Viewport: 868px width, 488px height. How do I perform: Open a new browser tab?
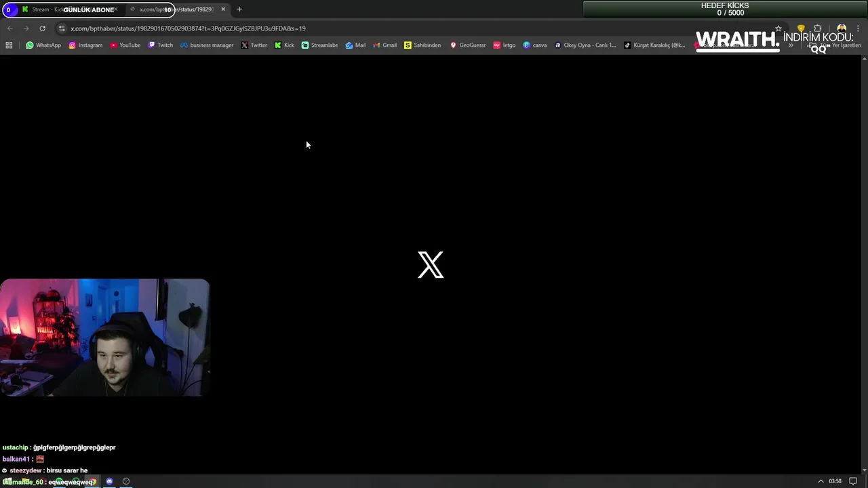tap(239, 9)
